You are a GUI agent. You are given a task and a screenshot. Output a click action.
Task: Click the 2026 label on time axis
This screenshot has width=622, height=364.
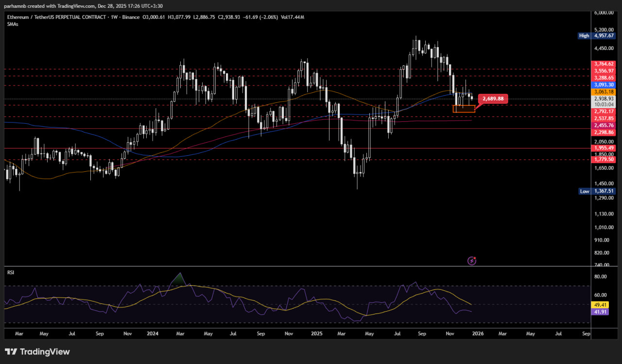[x=478, y=334]
